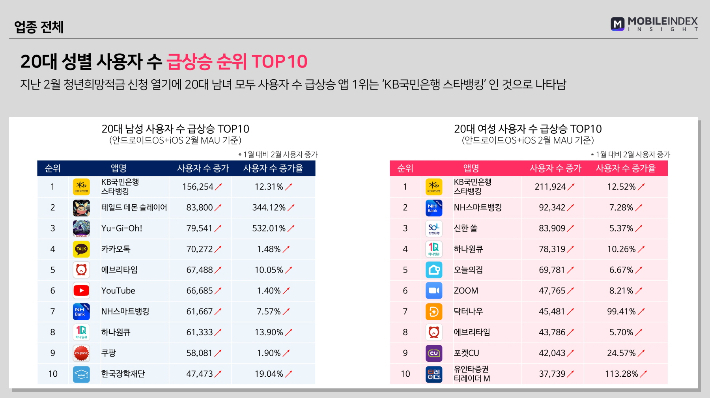Click the 'Yu-Gi-Oh!' app name
710x398 pixels.
tap(121, 228)
